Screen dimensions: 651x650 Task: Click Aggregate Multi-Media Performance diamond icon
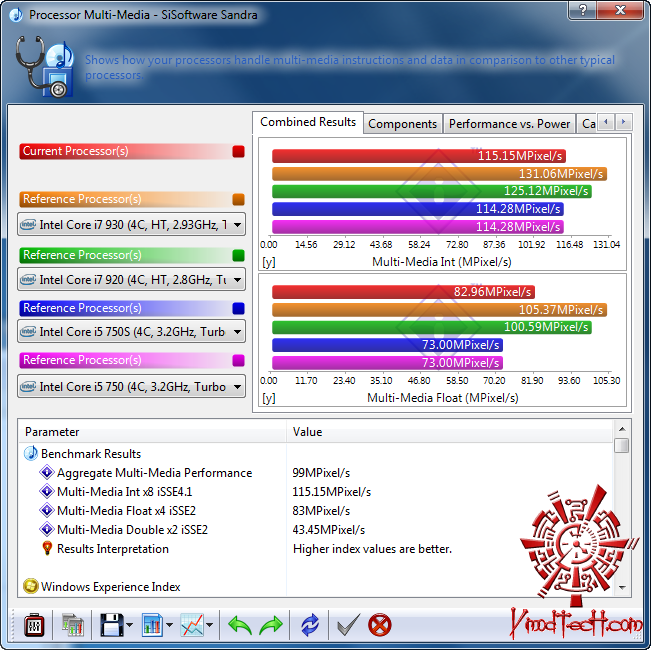coord(46,472)
